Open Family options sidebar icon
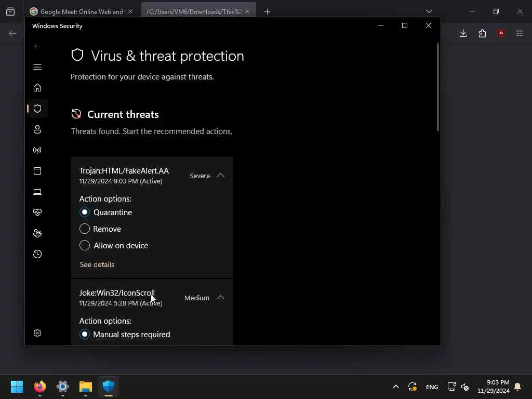The height and width of the screenshot is (399, 532). (37, 233)
